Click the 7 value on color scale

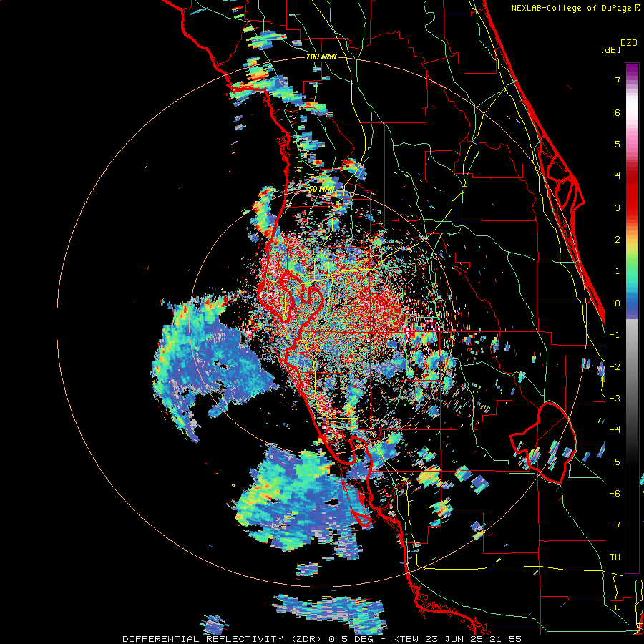(x=618, y=80)
